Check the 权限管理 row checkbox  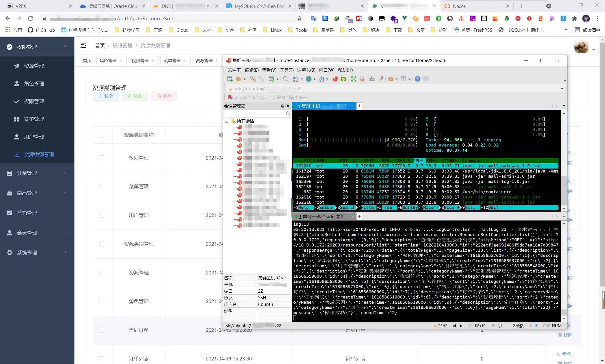pos(102,158)
